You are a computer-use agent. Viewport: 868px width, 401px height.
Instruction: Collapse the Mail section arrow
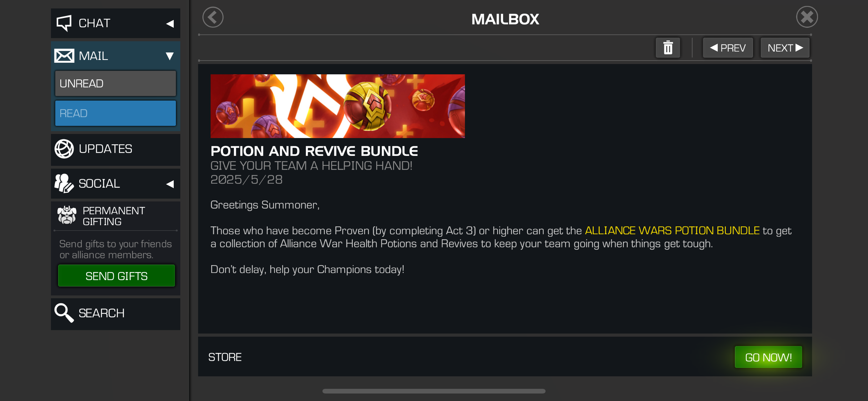[170, 56]
